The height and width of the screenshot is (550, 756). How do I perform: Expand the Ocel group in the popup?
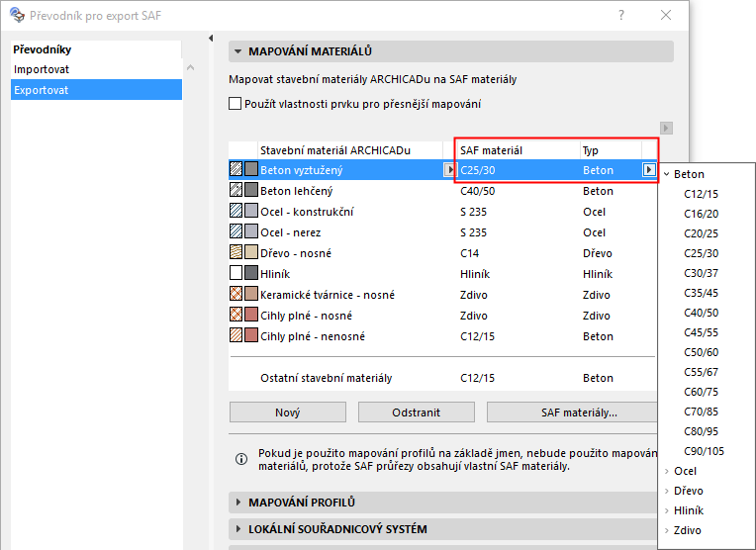click(x=667, y=471)
